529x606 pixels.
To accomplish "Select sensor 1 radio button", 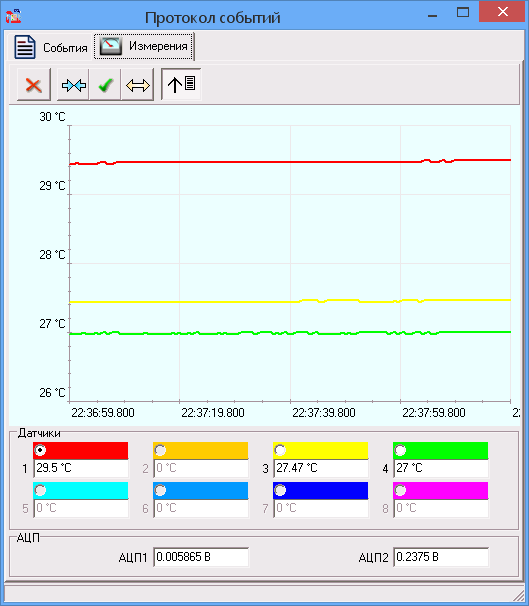I will click(x=40, y=450).
